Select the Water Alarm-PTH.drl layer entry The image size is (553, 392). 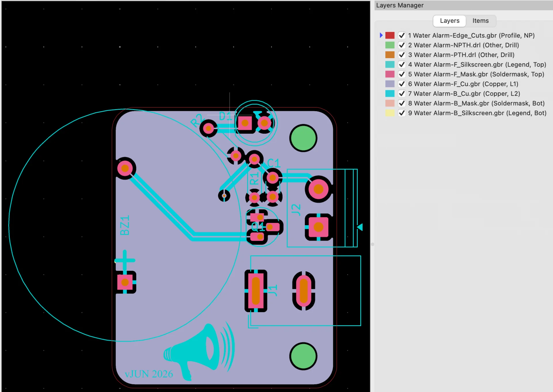[x=461, y=55]
